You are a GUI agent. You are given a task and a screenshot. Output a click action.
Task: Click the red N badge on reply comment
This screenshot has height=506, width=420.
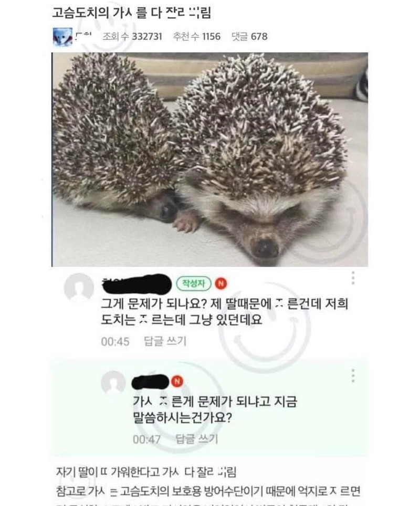point(177,382)
